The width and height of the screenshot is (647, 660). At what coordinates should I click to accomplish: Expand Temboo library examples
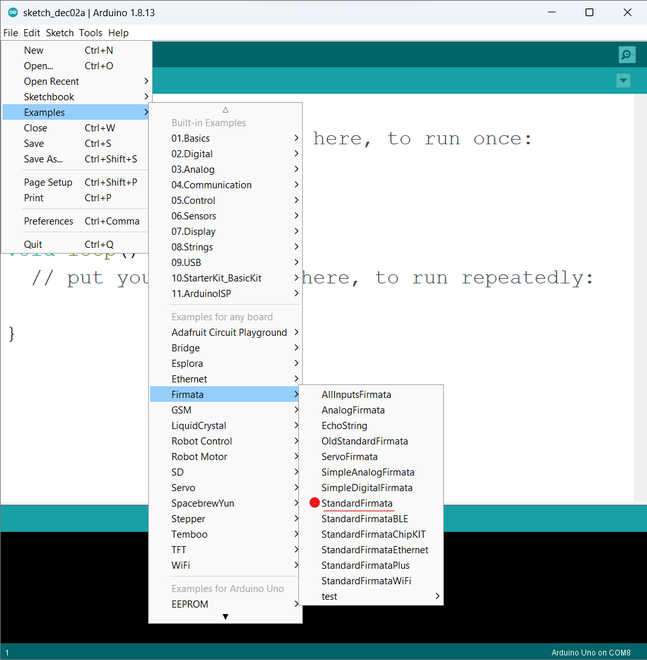coord(225,535)
